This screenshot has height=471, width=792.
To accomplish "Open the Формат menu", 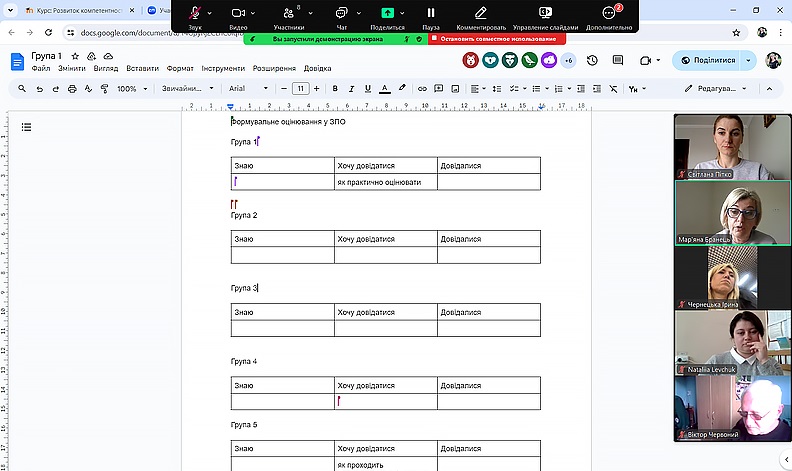I will (x=181, y=69).
